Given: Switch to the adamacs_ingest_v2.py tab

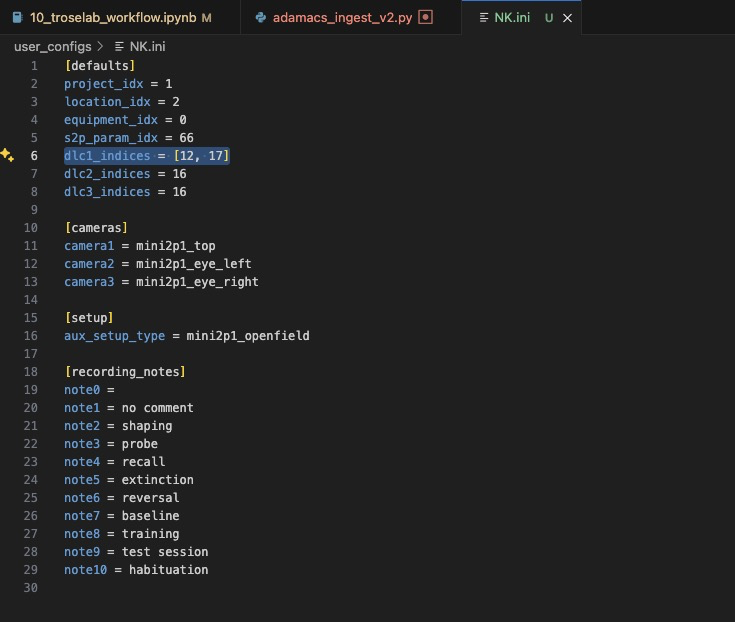Looking at the screenshot, I should [343, 18].
